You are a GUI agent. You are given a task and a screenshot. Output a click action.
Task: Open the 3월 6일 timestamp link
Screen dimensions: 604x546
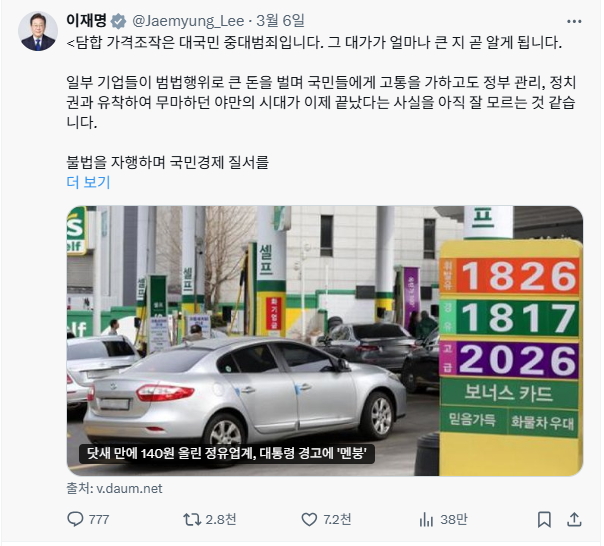coord(280,21)
